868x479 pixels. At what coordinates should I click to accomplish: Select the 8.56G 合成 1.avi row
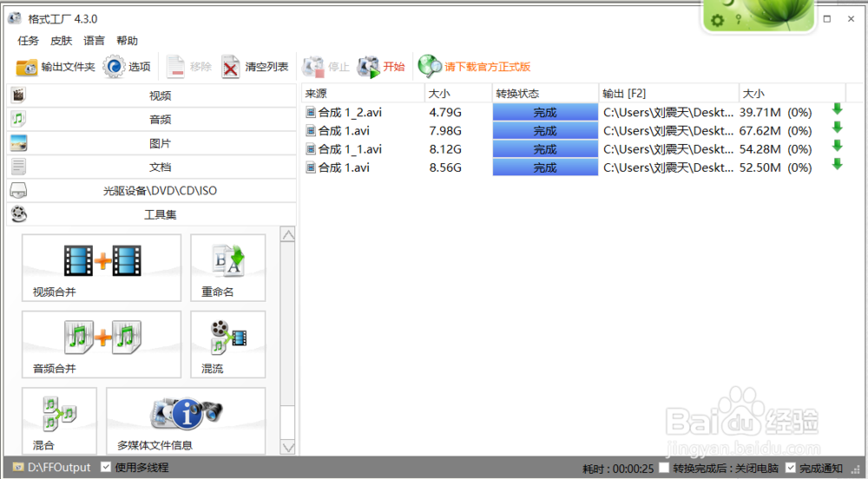point(575,167)
